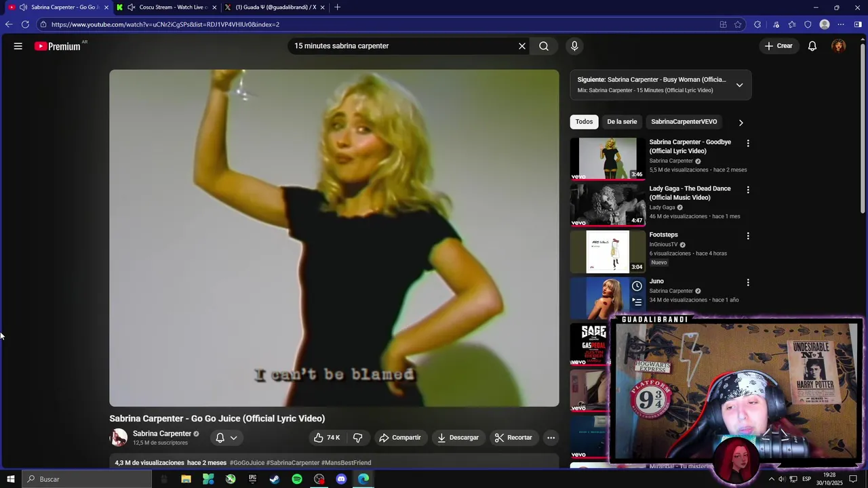Select the SabrinaCarpenterVEVO chip
Viewport: 868px width, 488px height.
(684, 122)
